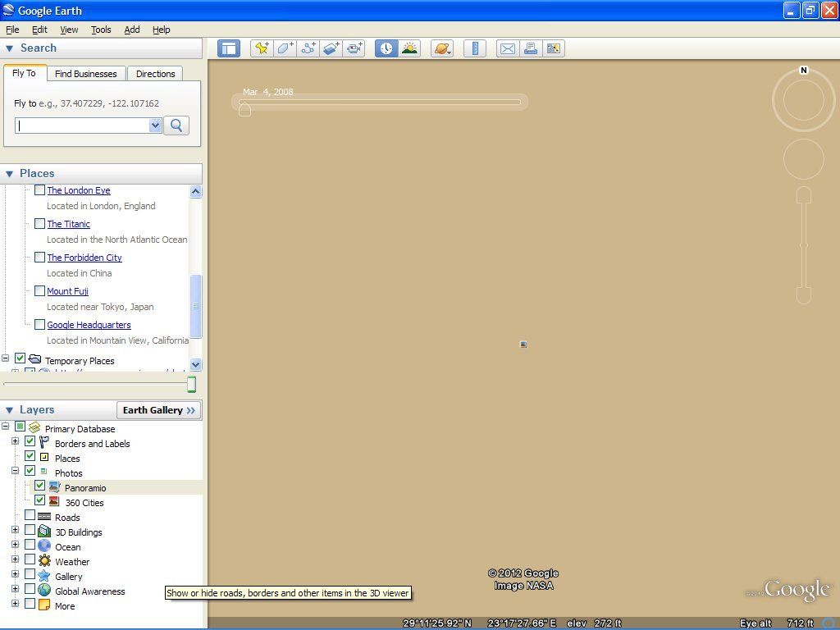Check Google Headquarters checkbox

tap(39, 325)
